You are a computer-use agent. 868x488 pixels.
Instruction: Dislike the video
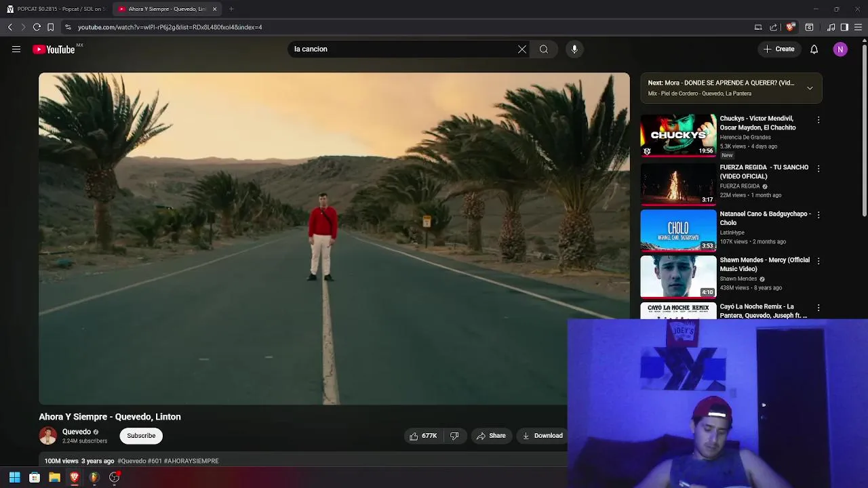coord(454,436)
